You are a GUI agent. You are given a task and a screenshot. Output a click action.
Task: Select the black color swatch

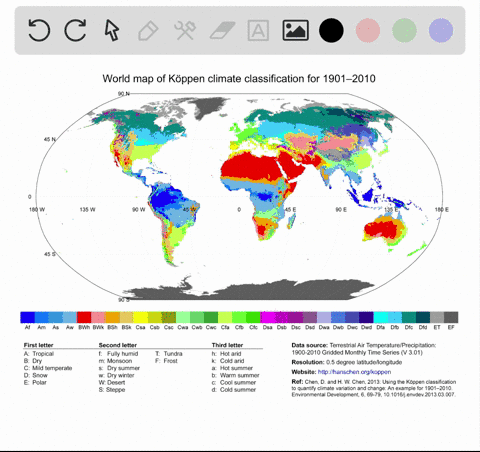(x=331, y=30)
